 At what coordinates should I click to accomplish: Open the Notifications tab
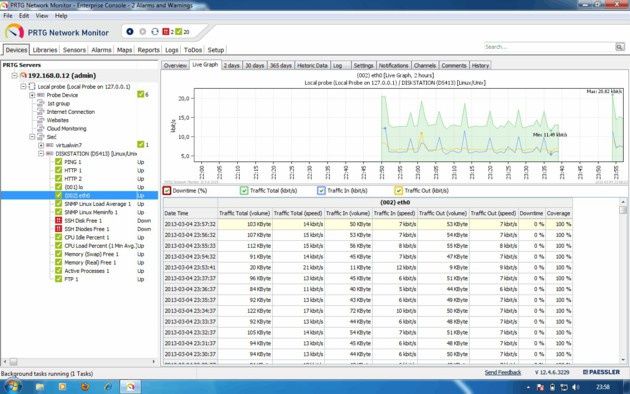pyautogui.click(x=393, y=65)
